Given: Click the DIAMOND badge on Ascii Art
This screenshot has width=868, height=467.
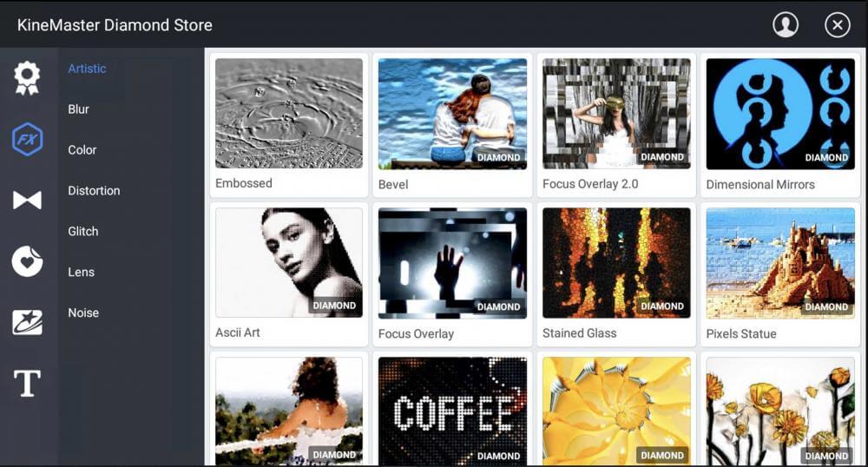Looking at the screenshot, I should pos(334,306).
